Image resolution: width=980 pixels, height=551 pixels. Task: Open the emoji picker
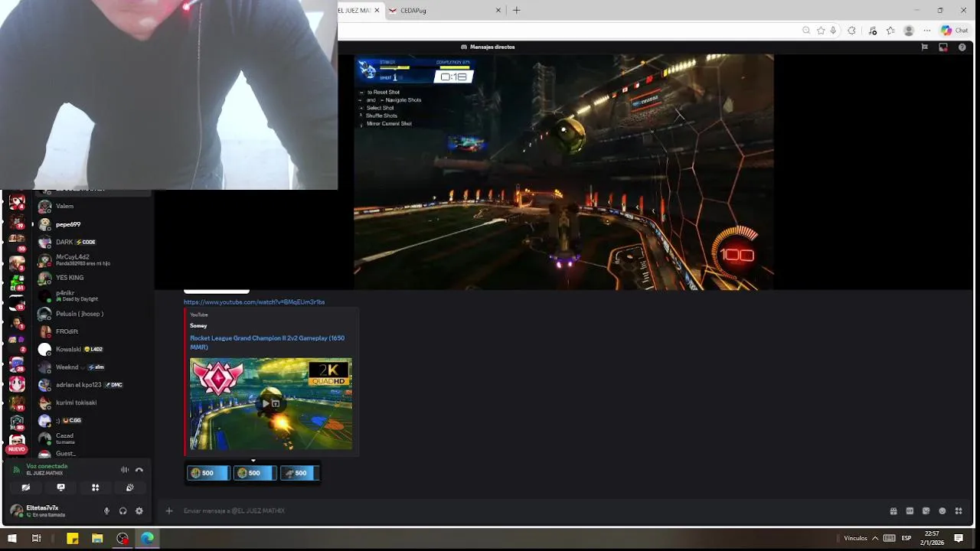[942, 510]
